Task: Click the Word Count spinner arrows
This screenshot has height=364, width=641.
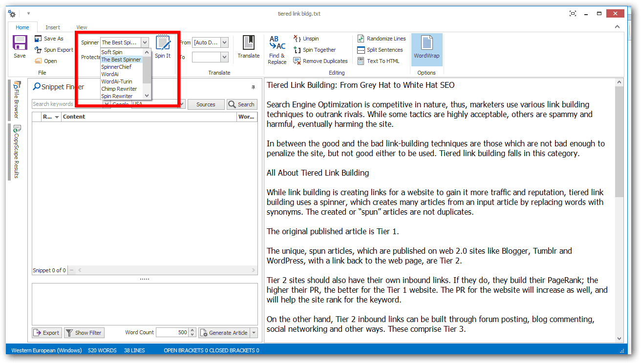Action: coord(192,333)
